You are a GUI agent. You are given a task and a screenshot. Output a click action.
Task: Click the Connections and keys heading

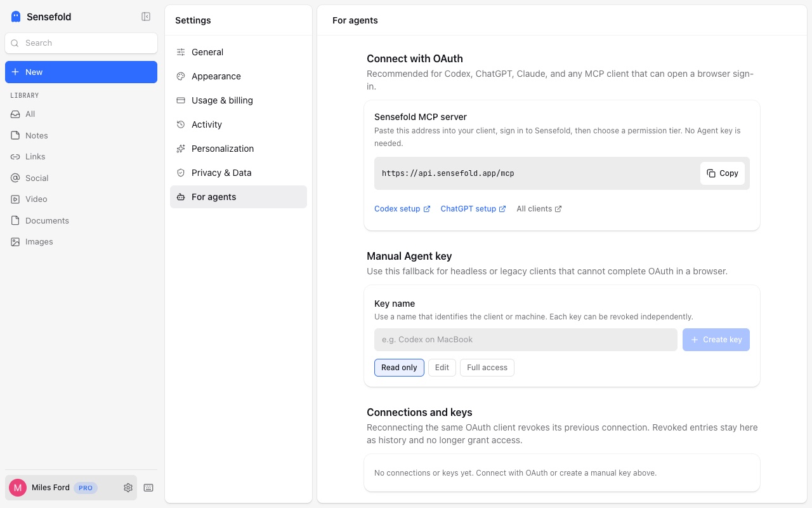pyautogui.click(x=419, y=412)
